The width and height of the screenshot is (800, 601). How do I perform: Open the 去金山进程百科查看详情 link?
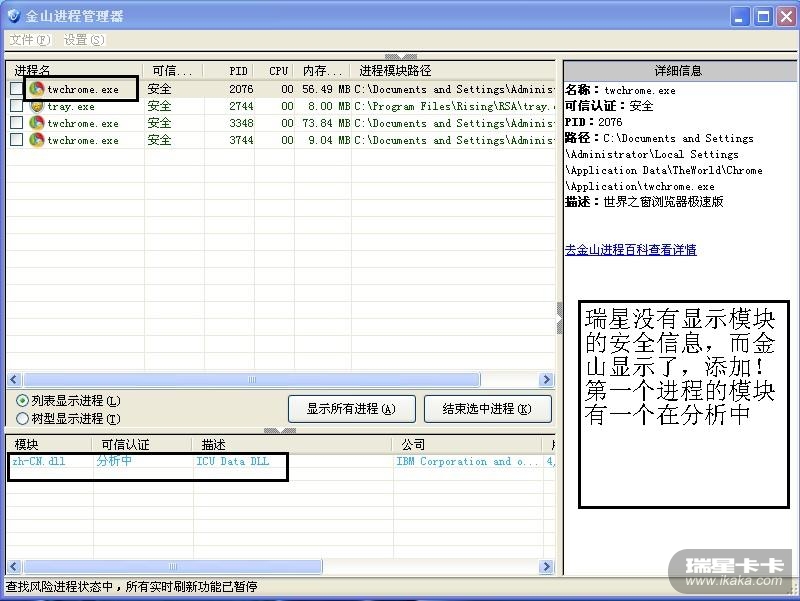point(631,249)
